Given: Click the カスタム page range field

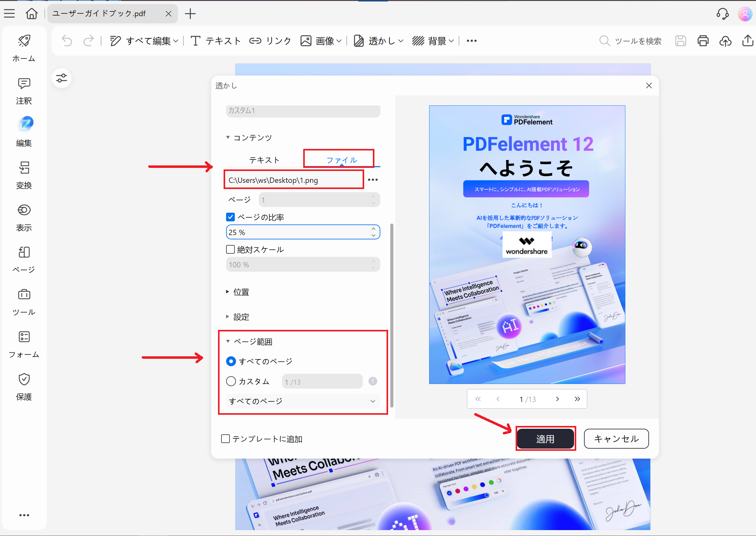Looking at the screenshot, I should point(322,381).
